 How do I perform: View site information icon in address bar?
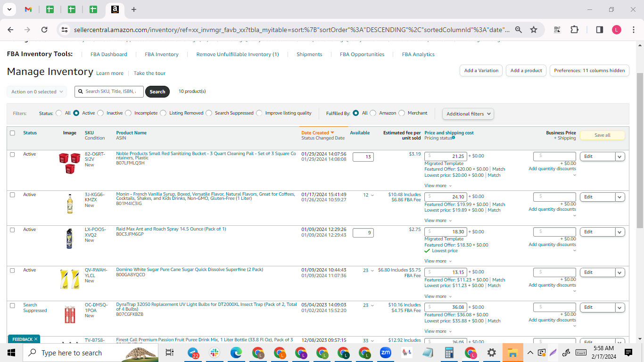[65, 30]
